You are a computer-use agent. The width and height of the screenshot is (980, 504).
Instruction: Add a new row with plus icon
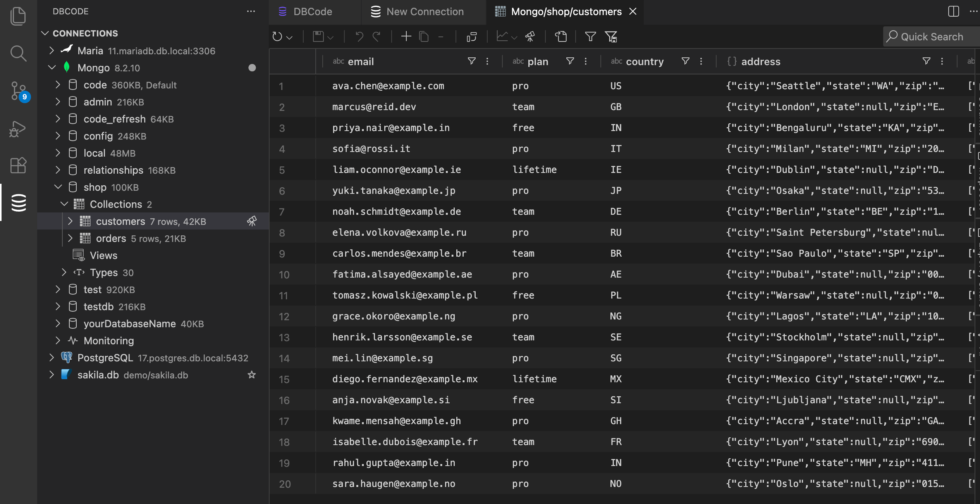(x=406, y=37)
